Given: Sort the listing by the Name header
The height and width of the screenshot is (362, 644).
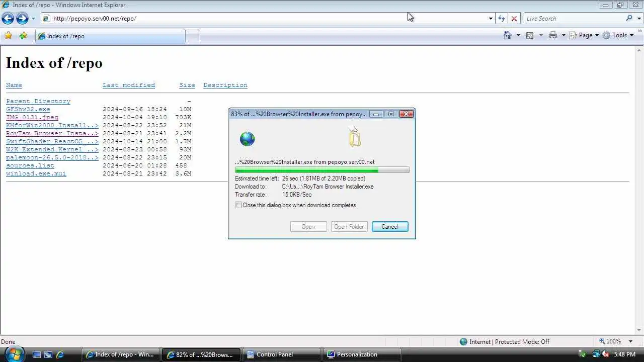Looking at the screenshot, I should click(x=14, y=85).
